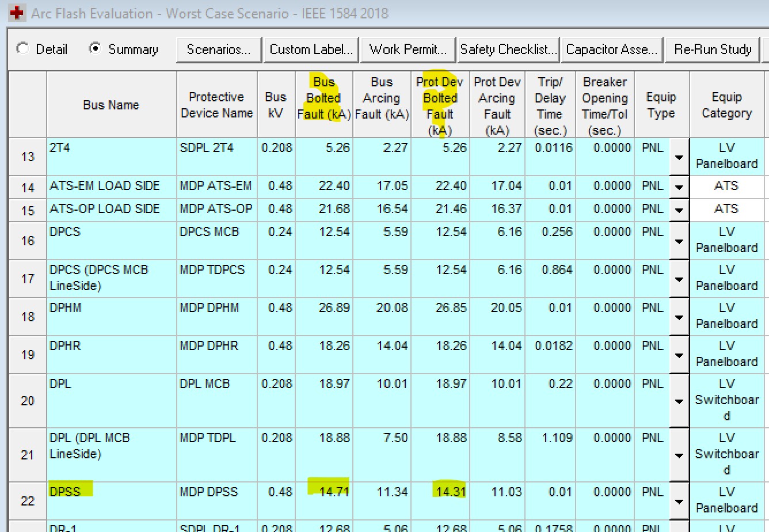Open Equip Type dropdown for DPHM row
769x532 pixels.
[679, 317]
